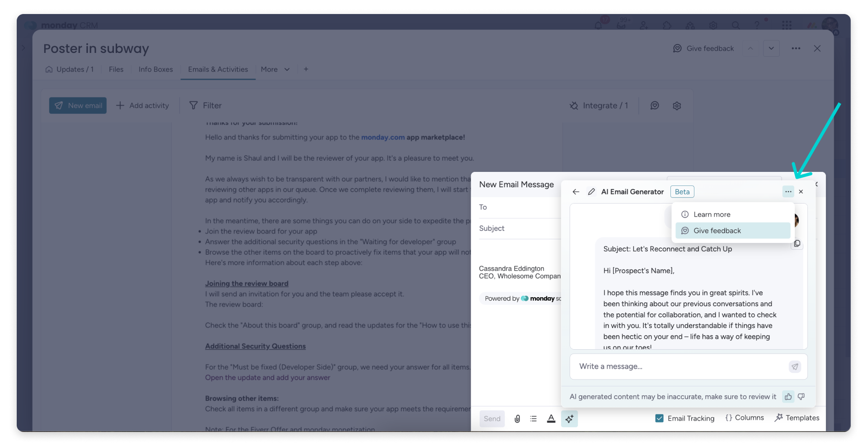This screenshot has width=868, height=446.
Task: Open the inbox icon in the top bar
Action: tap(621, 25)
